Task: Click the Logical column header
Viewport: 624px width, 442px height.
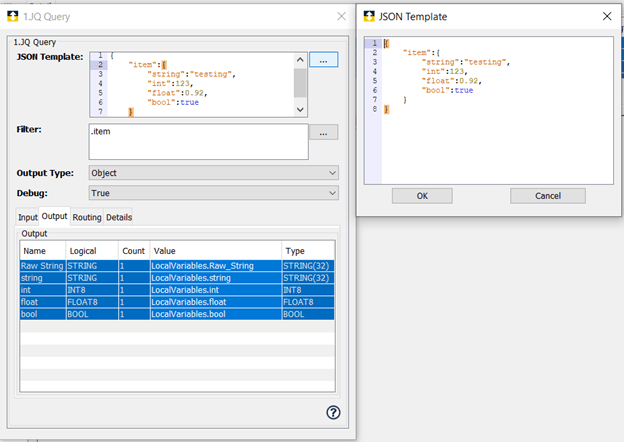Action: (x=92, y=251)
